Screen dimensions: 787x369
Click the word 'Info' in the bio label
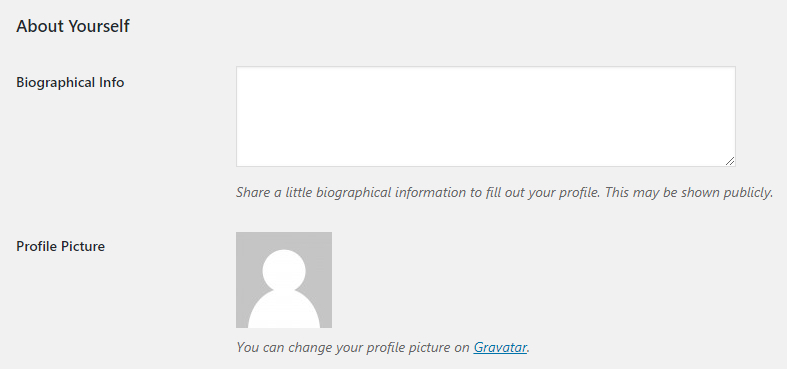[x=111, y=82]
